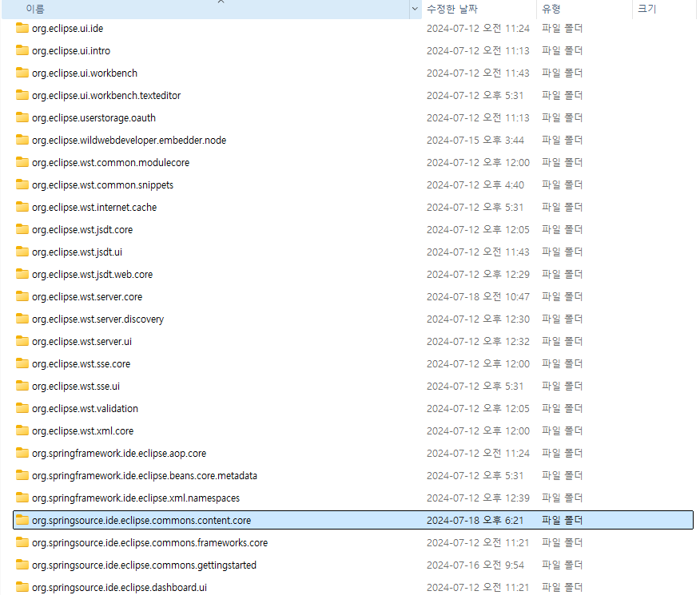Open the 이름 column filter dropdown arrow
The height and width of the screenshot is (595, 700).
[x=415, y=9]
